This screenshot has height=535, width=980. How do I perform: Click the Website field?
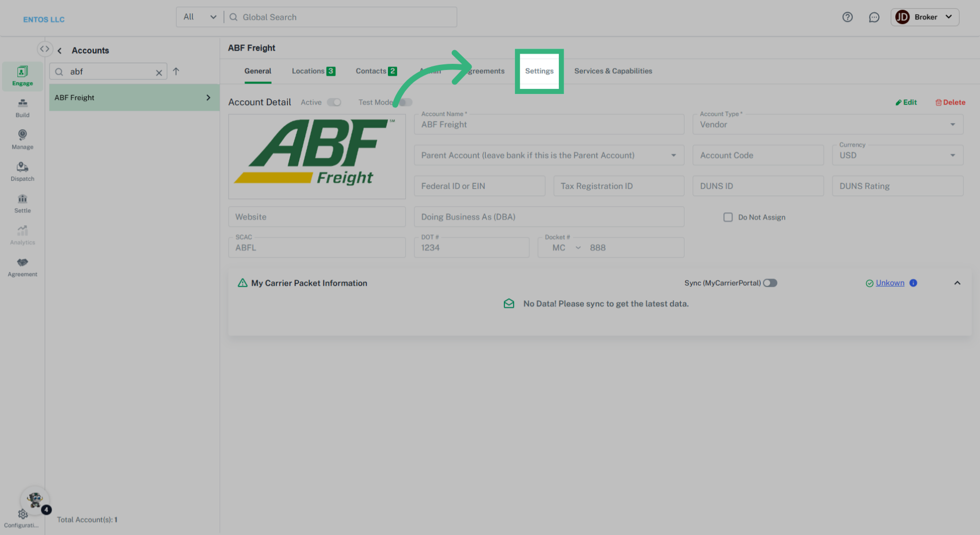pyautogui.click(x=317, y=216)
